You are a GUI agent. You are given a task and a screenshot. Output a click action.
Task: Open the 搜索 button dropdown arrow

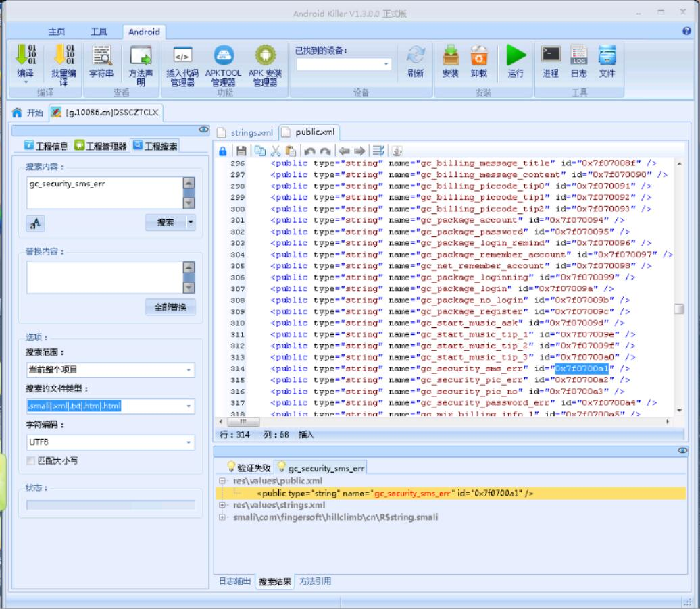point(191,222)
